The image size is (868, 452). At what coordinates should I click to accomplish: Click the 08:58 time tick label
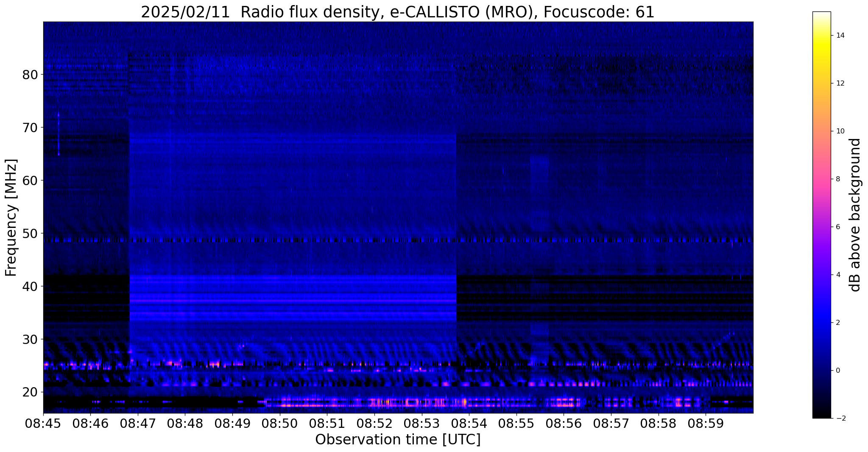[x=658, y=423]
